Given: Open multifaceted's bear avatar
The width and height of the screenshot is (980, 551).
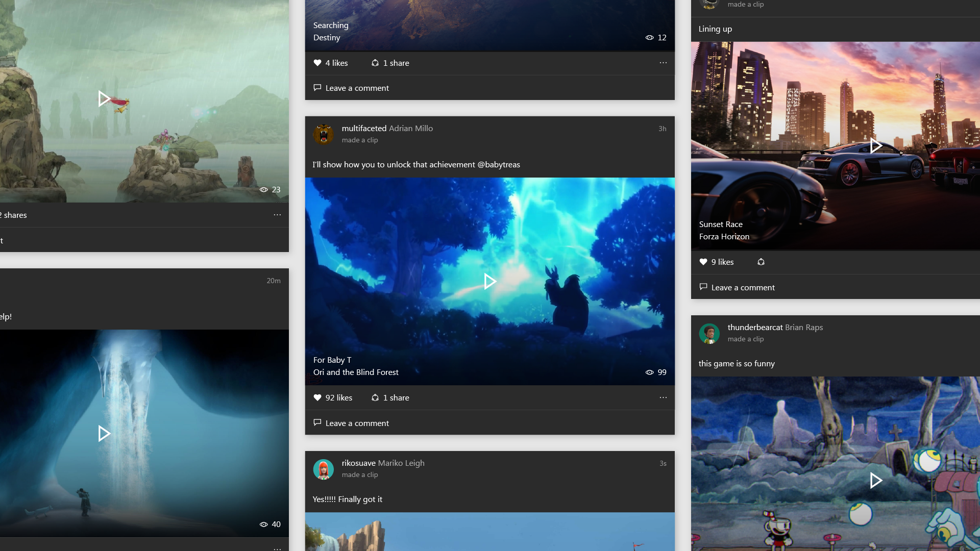Looking at the screenshot, I should point(324,134).
